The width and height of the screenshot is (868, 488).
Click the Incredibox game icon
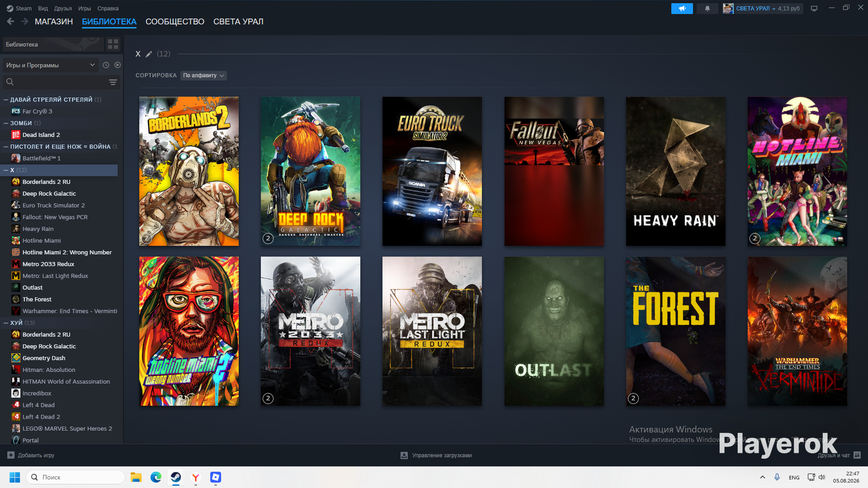pos(16,393)
